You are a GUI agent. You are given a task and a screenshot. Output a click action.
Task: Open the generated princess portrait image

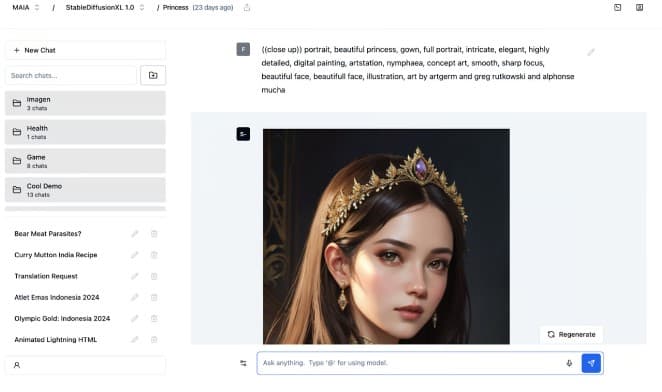pos(386,236)
